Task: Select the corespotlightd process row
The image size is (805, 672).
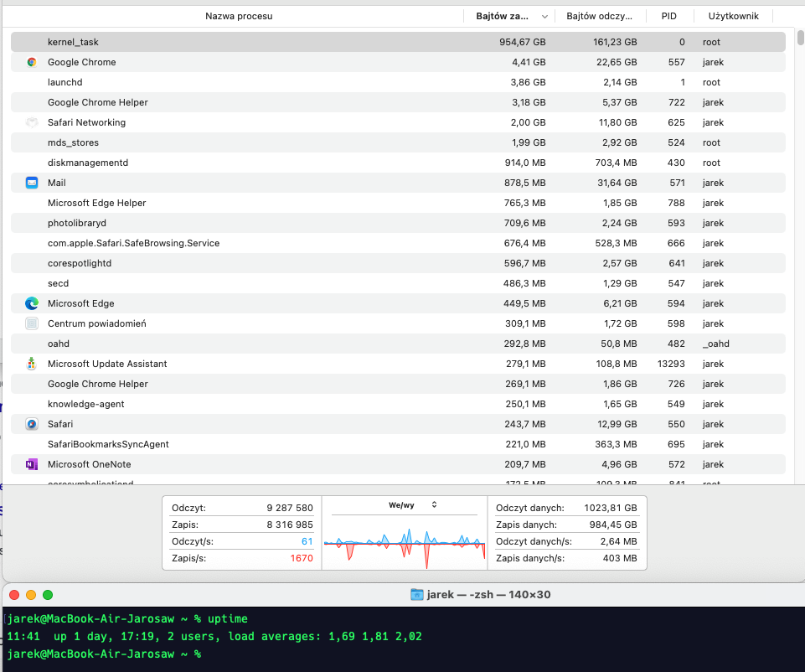Action: 398,263
